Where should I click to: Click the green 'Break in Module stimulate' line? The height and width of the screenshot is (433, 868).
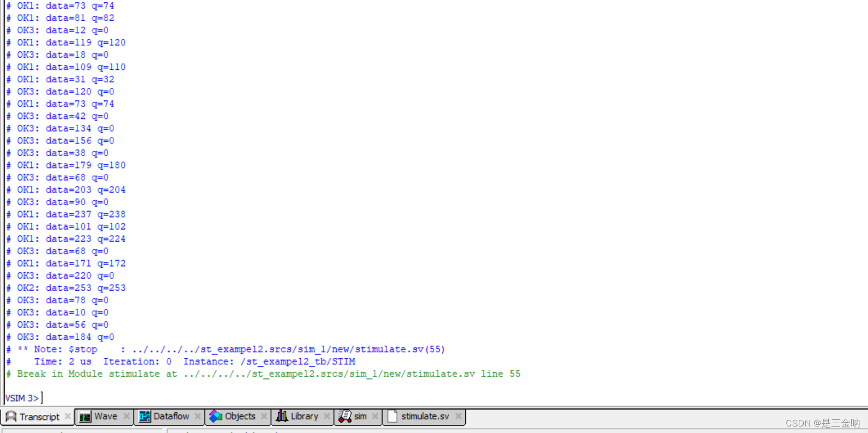point(263,374)
